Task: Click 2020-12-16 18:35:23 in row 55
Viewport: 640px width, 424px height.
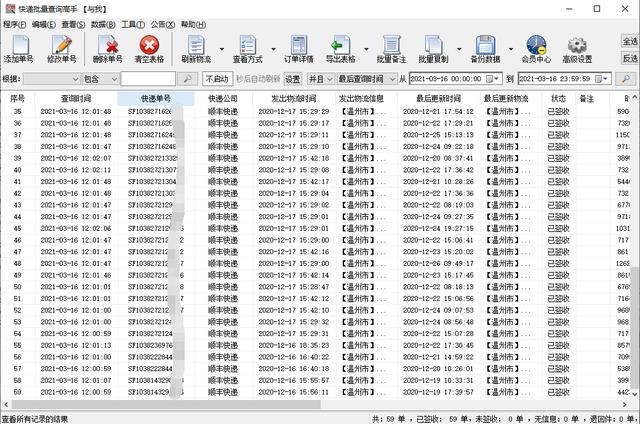Action: [x=294, y=345]
